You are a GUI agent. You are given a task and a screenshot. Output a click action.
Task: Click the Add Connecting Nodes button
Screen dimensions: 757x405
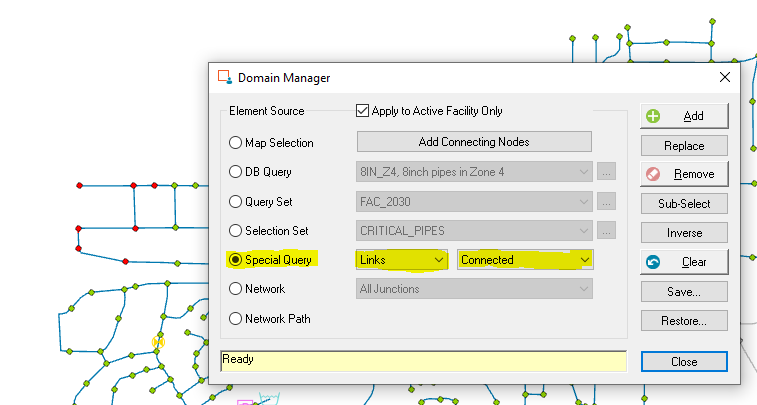click(474, 142)
